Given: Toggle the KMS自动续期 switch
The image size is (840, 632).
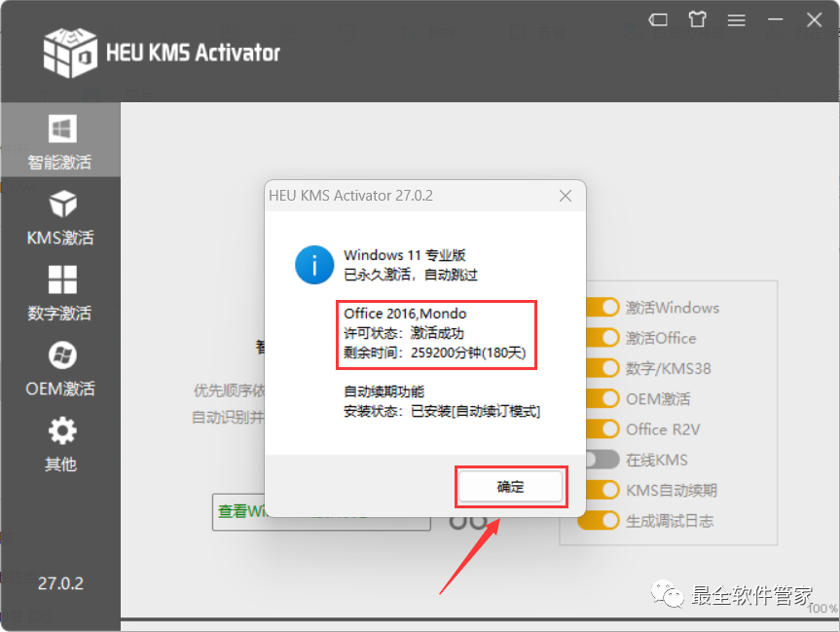Looking at the screenshot, I should coord(603,490).
